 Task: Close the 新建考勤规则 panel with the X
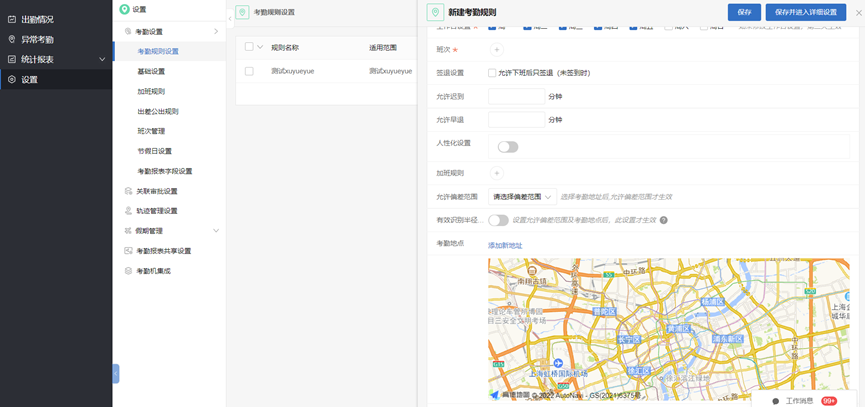pyautogui.click(x=857, y=12)
